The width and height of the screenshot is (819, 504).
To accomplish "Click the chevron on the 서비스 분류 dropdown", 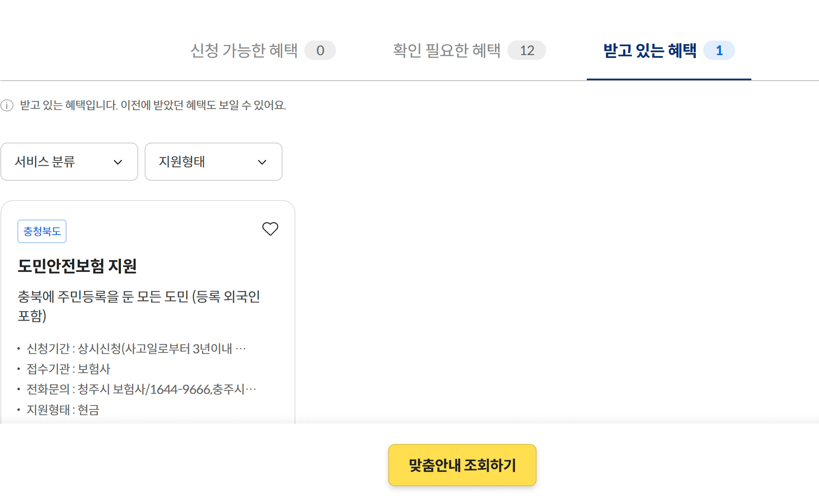I will tap(118, 162).
